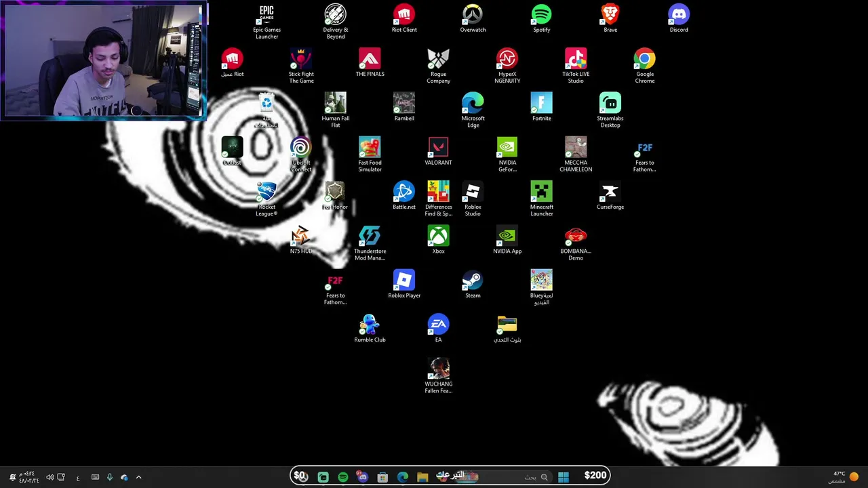Select the Differences Find & Spot icon
This screenshot has width=868, height=488.
pyautogui.click(x=438, y=199)
